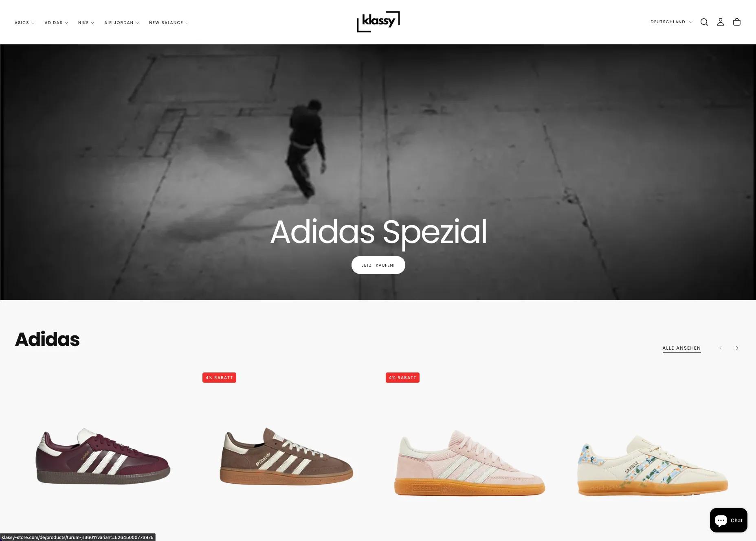
Task: Select the brown Spezial sneaker thumbnail
Action: pyautogui.click(x=286, y=456)
